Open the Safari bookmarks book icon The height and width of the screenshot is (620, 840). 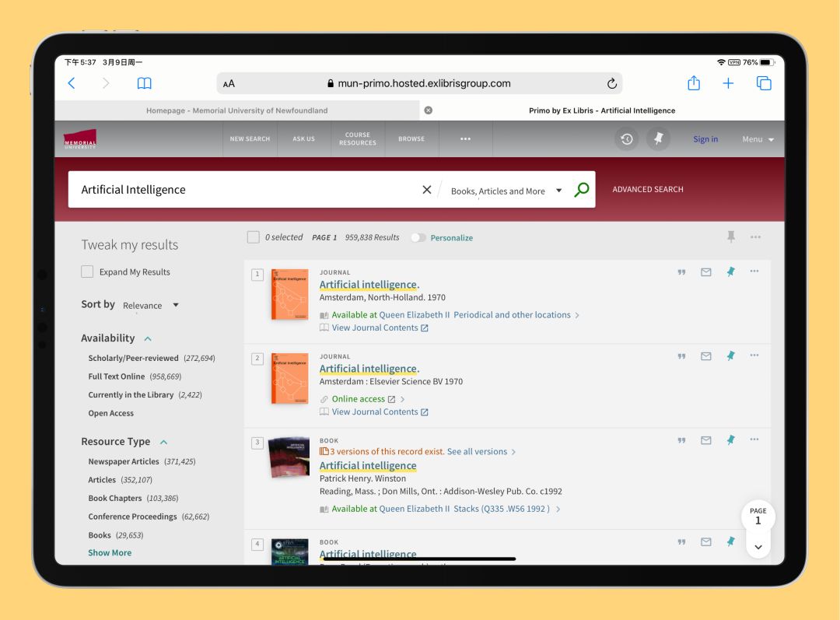[144, 83]
